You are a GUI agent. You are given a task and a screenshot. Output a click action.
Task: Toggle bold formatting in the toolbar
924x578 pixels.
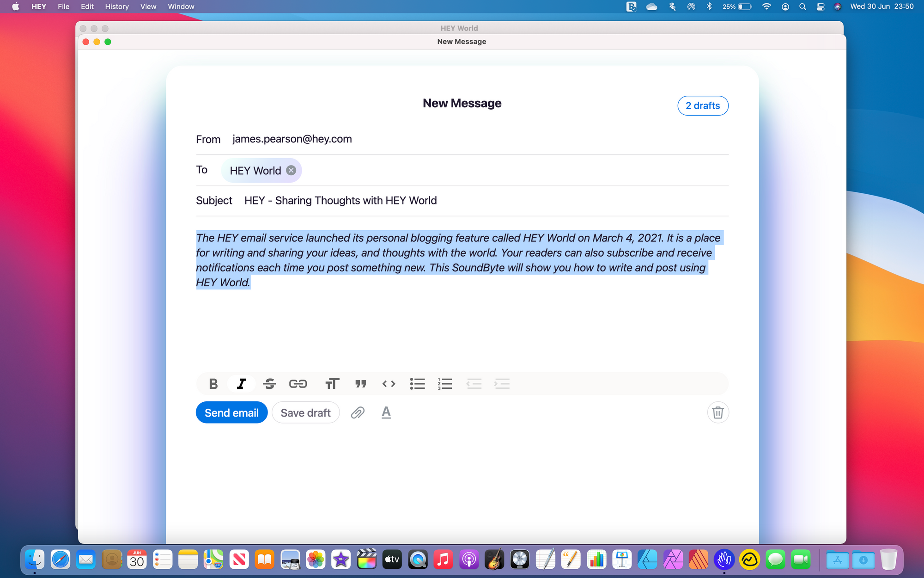213,383
